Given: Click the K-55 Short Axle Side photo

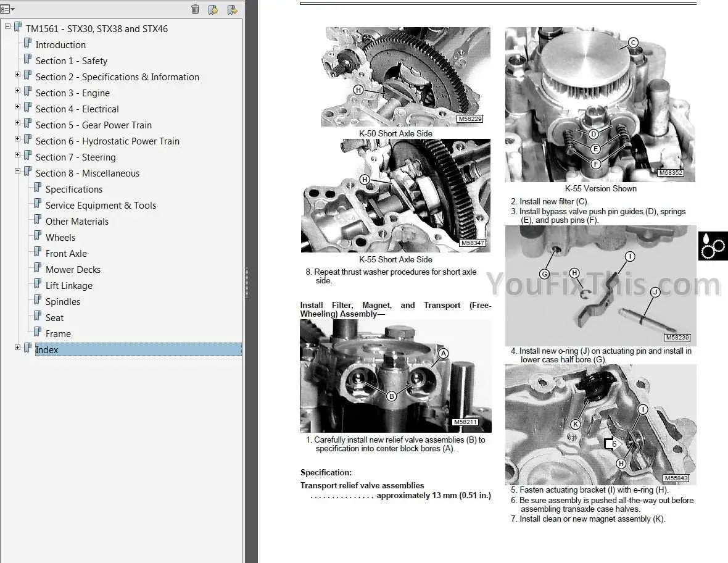Looking at the screenshot, I should [x=395, y=196].
